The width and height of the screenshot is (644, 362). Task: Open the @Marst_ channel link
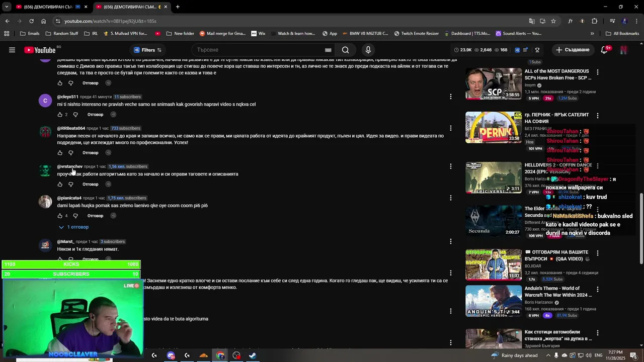tap(65, 242)
